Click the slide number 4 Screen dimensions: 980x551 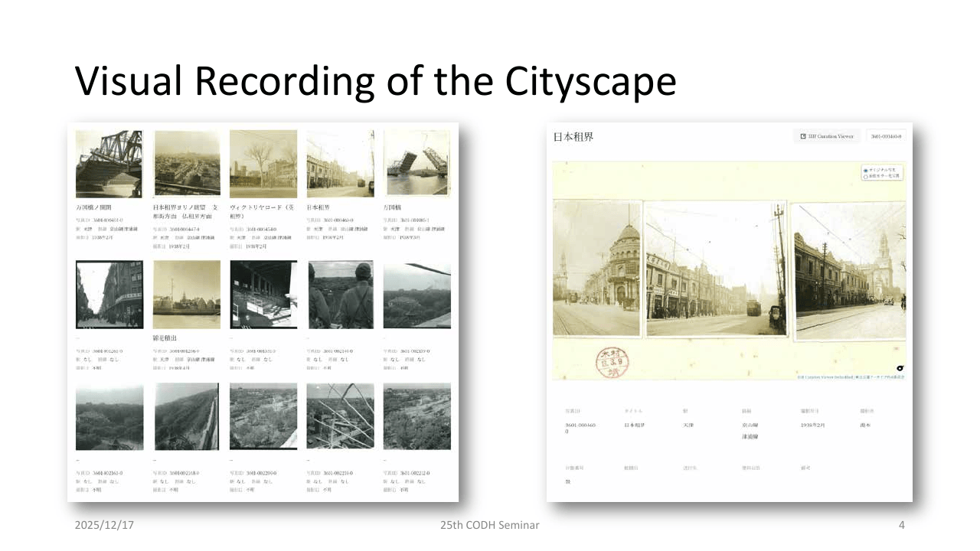click(x=901, y=525)
